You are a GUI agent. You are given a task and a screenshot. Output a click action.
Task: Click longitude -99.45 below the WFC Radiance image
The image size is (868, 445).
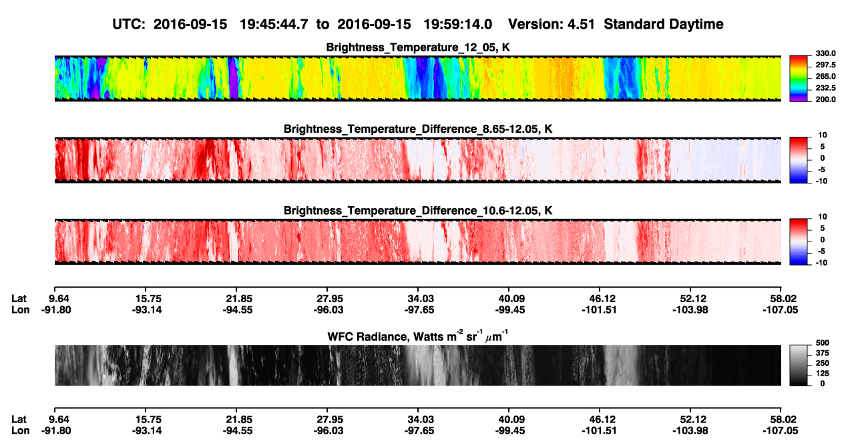pyautogui.click(x=509, y=430)
